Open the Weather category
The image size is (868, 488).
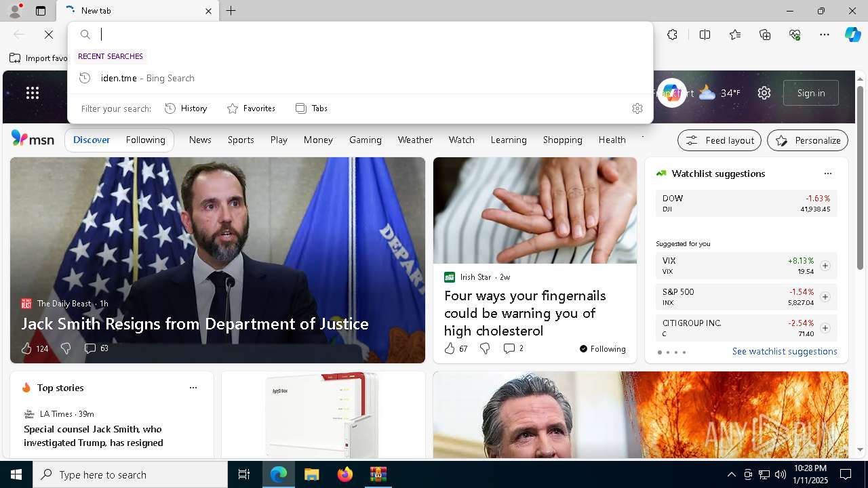click(415, 140)
